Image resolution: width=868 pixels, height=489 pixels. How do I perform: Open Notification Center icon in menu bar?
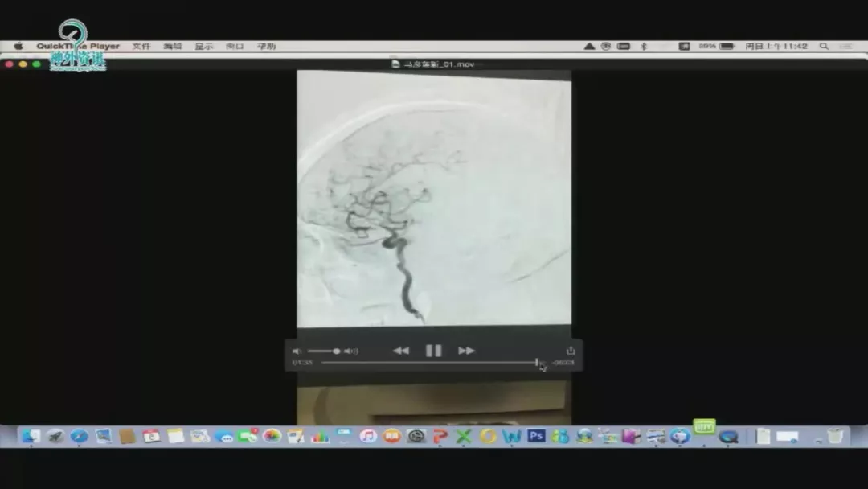(845, 47)
